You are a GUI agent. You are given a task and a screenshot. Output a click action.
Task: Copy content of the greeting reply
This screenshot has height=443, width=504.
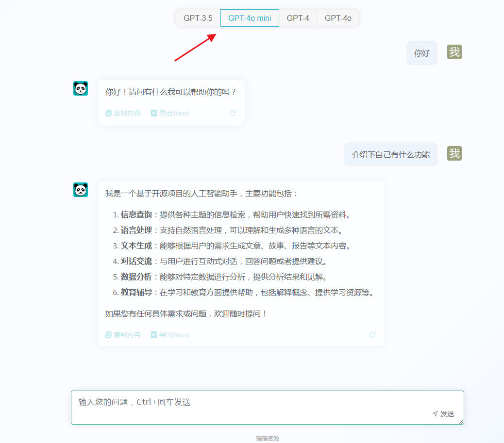click(123, 113)
